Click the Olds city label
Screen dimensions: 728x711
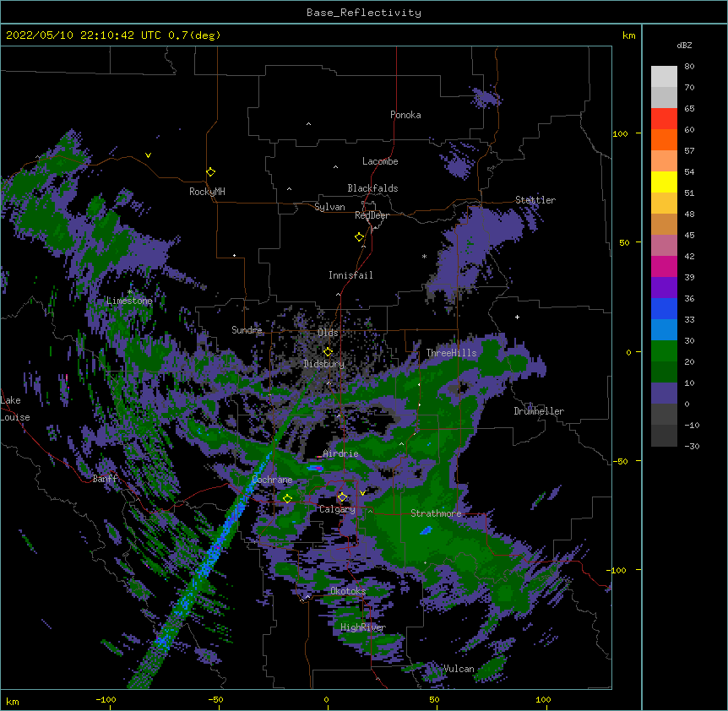[328, 333]
